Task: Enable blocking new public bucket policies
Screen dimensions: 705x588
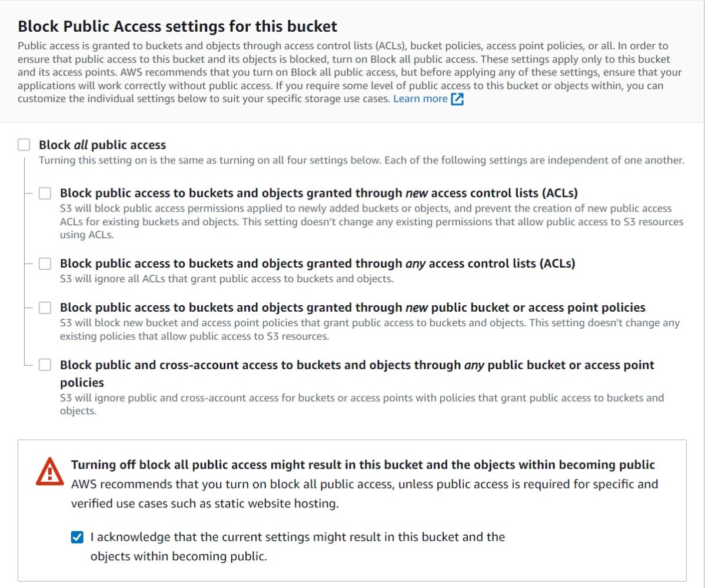Action: point(44,307)
